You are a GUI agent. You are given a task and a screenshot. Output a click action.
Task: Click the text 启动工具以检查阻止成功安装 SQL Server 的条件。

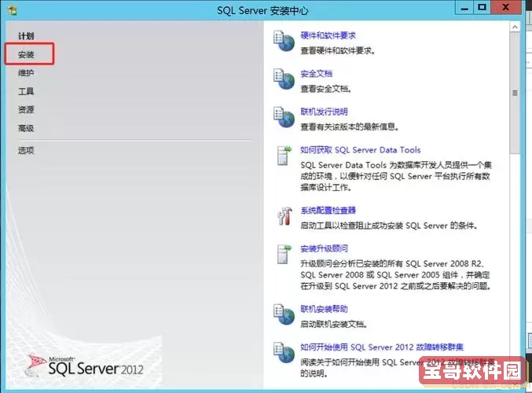[390, 226]
